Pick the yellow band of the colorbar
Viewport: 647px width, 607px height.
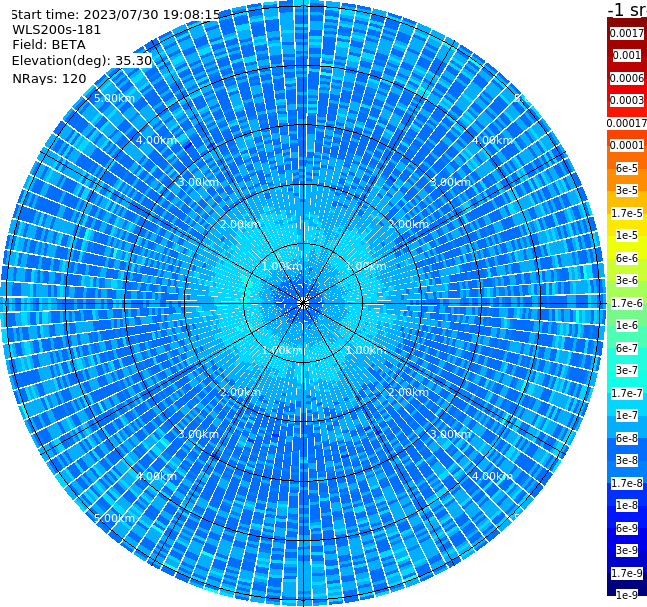(x=627, y=247)
